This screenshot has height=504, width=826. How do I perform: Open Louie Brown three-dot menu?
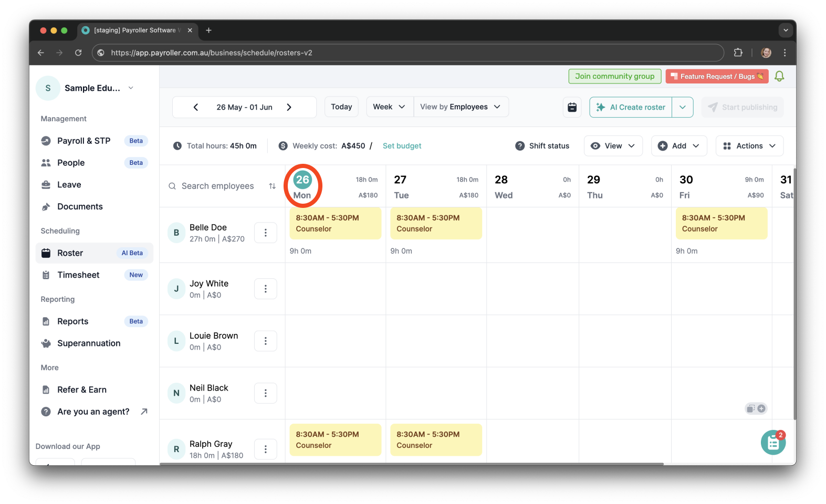tap(266, 341)
